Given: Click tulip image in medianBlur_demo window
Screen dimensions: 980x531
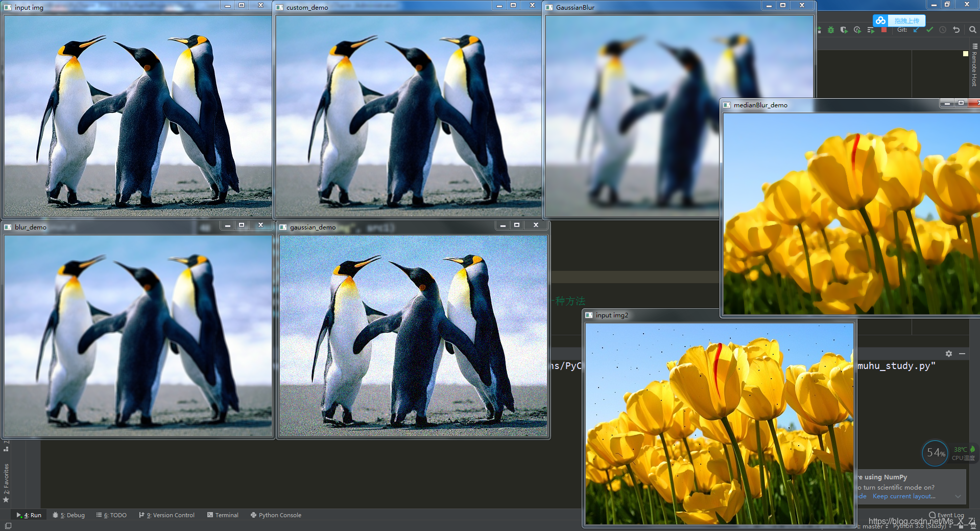Looking at the screenshot, I should pyautogui.click(x=851, y=214).
